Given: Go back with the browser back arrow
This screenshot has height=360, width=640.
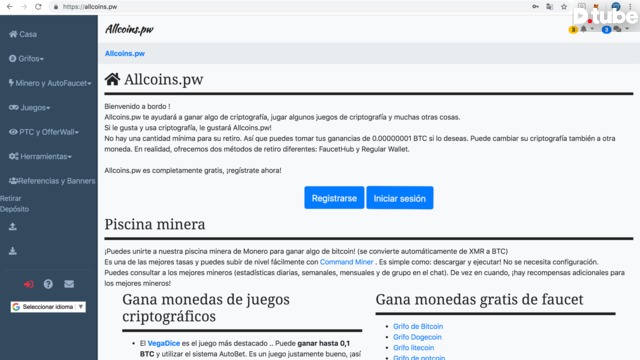Looking at the screenshot, I should click(9, 7).
